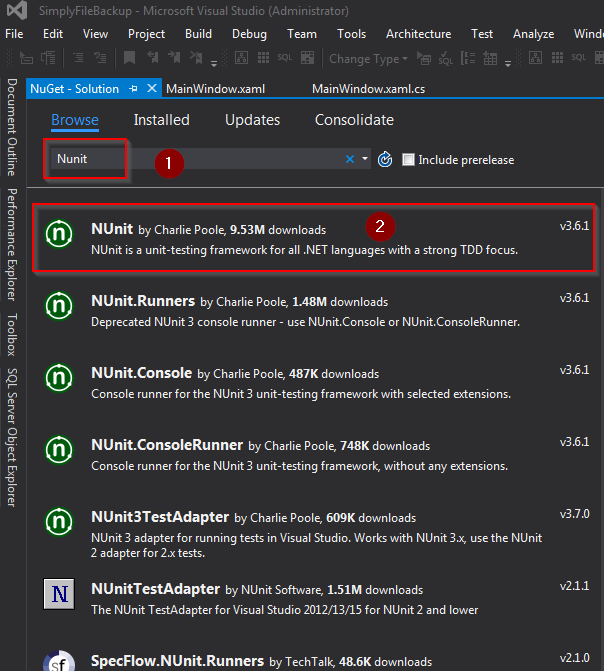Select the NUnit3TestAdapter package
The width and height of the screenshot is (604, 671).
[316, 533]
